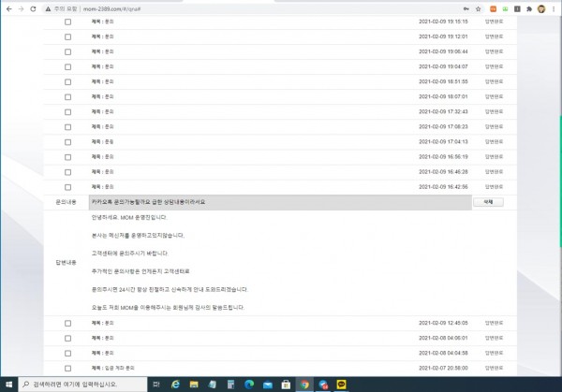Image resolution: width=562 pixels, height=392 pixels.
Task: Open the Extensions puzzle menu
Action: [529, 9]
